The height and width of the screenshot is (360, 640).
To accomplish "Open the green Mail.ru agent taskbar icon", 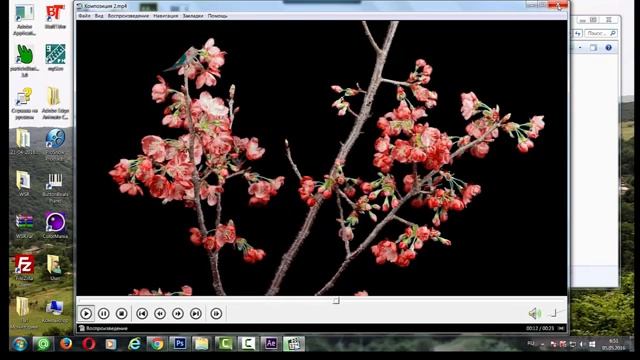I will coord(43,344).
